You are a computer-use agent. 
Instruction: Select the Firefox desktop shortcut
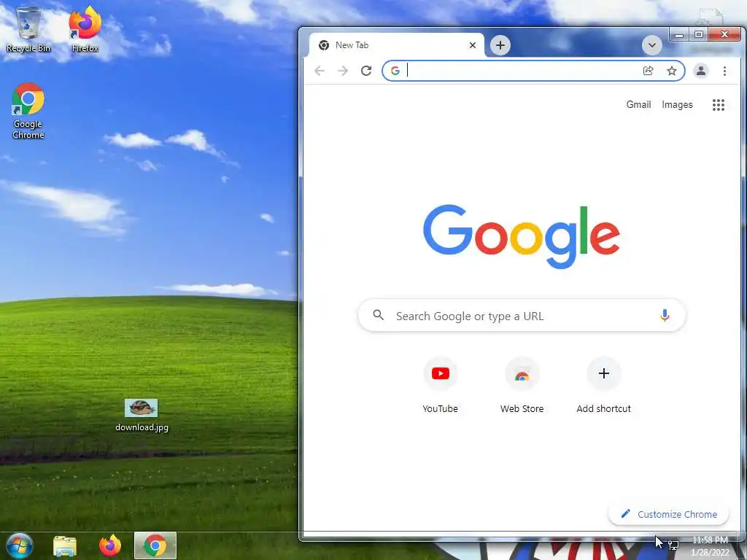85,30
